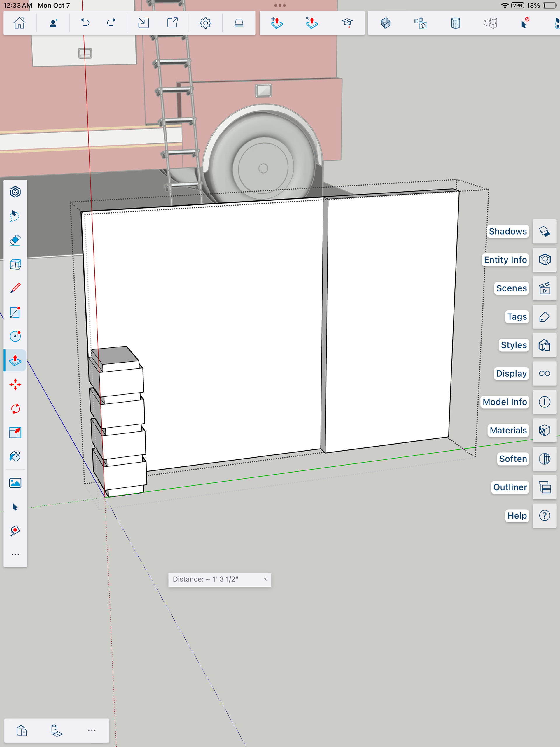Select the Push/Pull tool in left toolbar
560x747 pixels.
(x=15, y=360)
